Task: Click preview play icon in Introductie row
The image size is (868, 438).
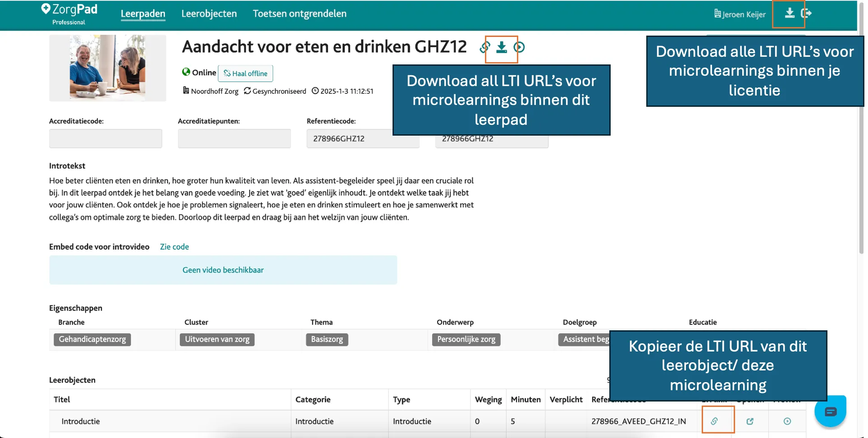Action: click(787, 421)
